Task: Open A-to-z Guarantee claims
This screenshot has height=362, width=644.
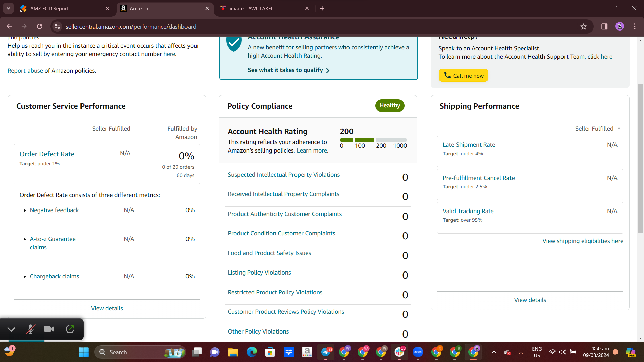Action: coord(53,243)
